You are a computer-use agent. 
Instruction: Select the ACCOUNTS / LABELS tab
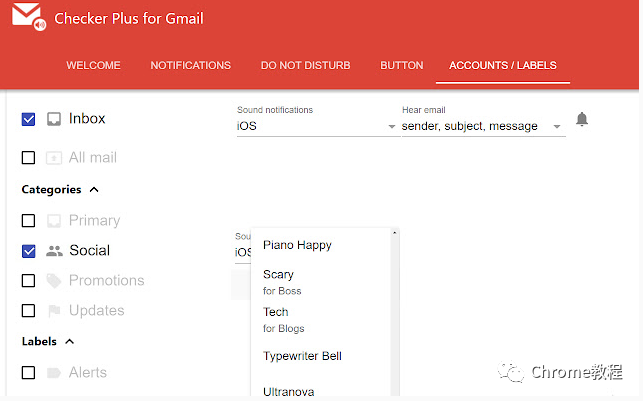click(x=503, y=65)
